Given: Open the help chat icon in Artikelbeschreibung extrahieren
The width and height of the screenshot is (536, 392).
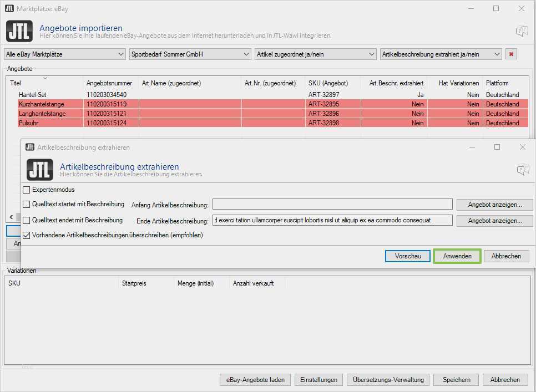Looking at the screenshot, I should (523, 170).
